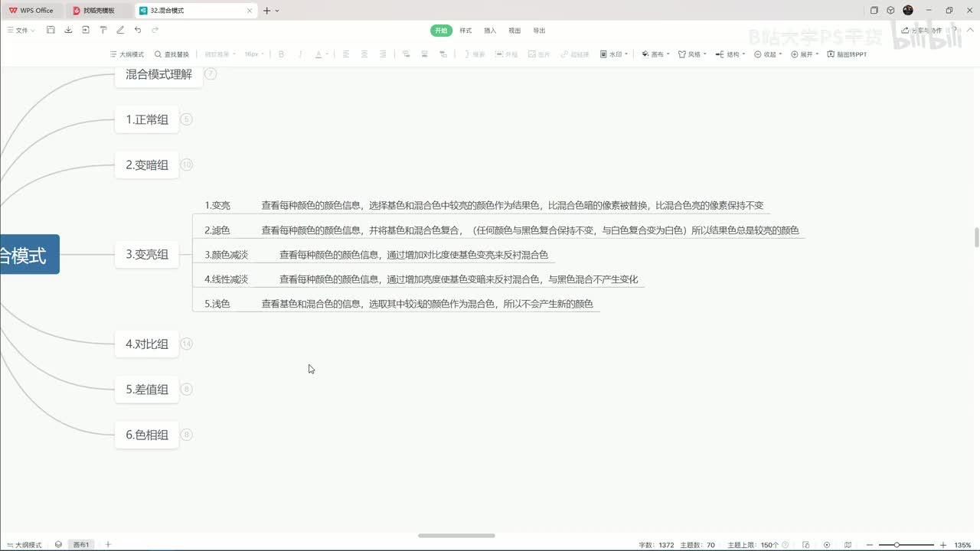Switch to the 找稻壳模板 tab
The image size is (980, 551).
coord(98,11)
